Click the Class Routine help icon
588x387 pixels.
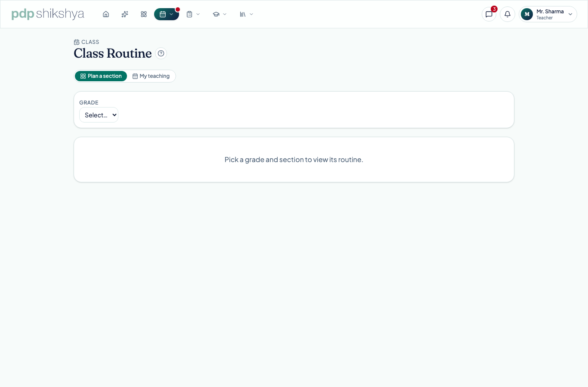pyautogui.click(x=161, y=53)
